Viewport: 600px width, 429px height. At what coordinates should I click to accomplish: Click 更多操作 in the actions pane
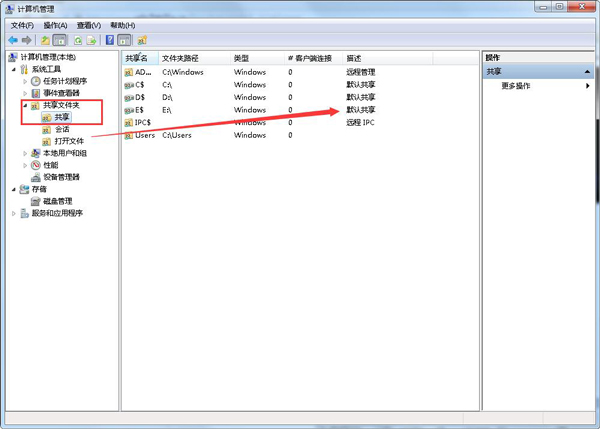[518, 86]
